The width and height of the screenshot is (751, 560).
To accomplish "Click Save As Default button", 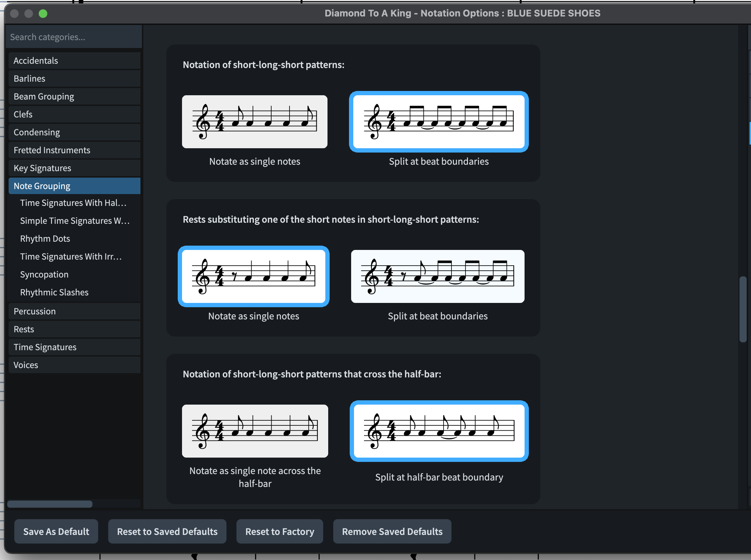I will coord(56,531).
